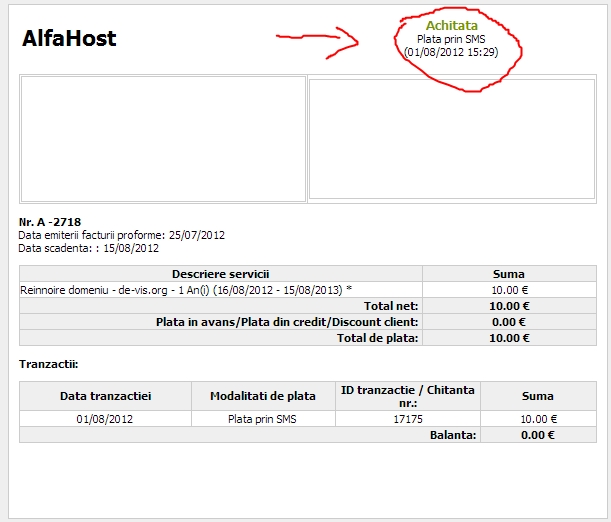Viewport: 611px width, 522px height.
Task: Click the Suma header in the transactions table
Action: click(538, 396)
